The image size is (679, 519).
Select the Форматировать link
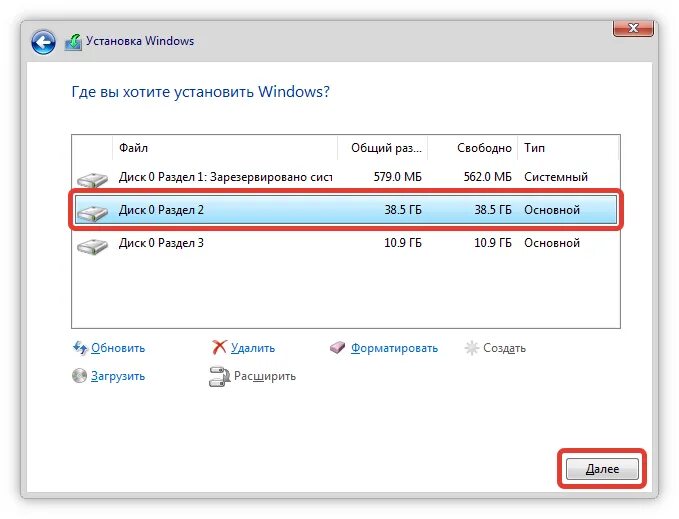[x=394, y=348]
